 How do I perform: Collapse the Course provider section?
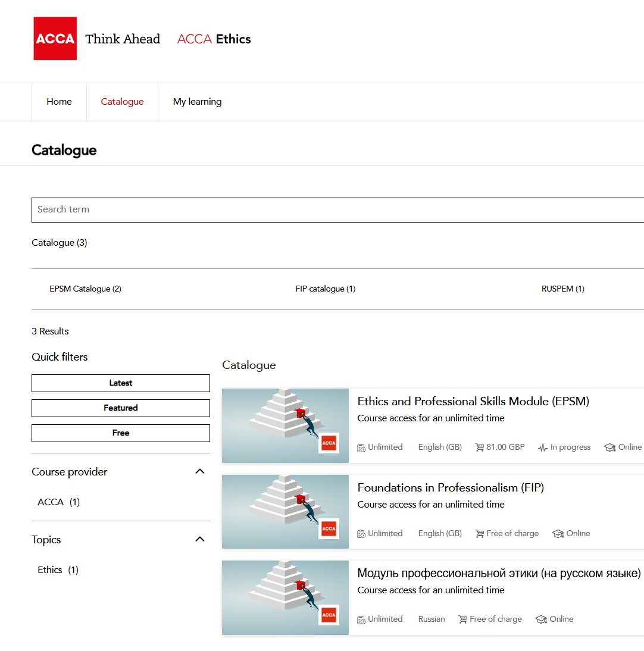tap(200, 471)
